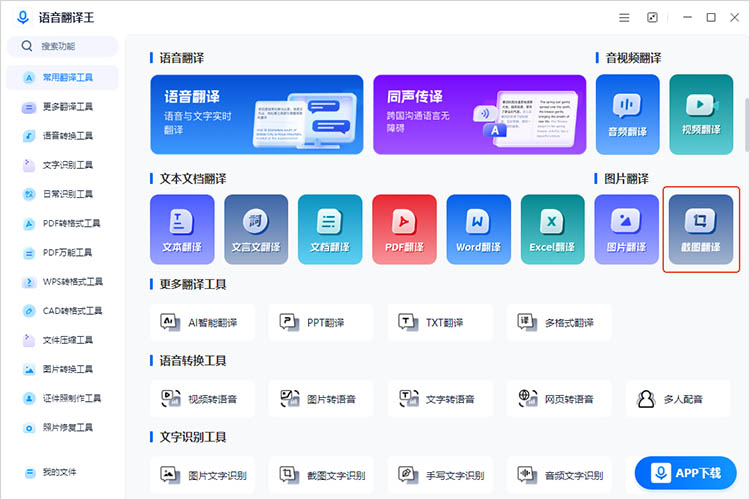Open the 音频文字识别 tool
This screenshot has height=500, width=750.
(559, 475)
